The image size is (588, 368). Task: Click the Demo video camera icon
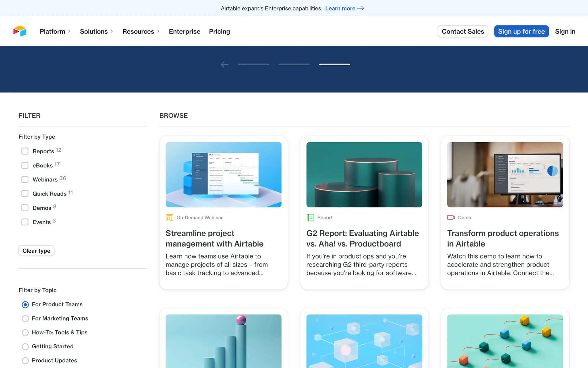point(451,217)
